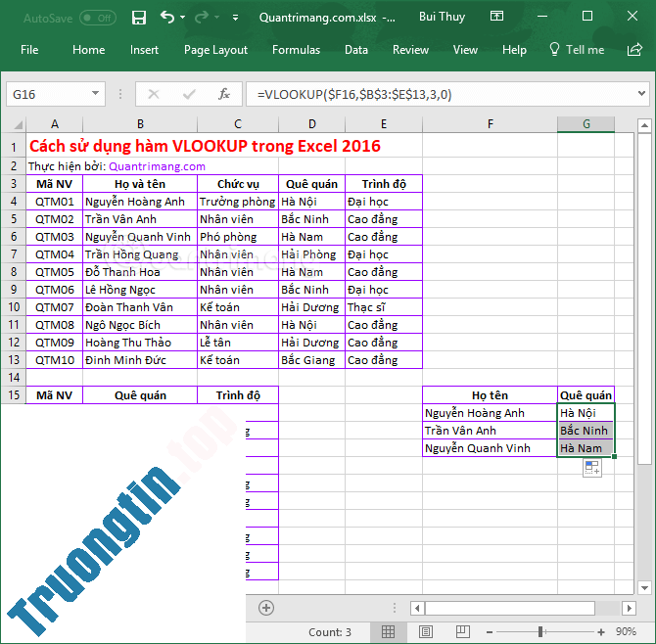This screenshot has height=644, width=656.
Task: Click the Share icon
Action: point(634,49)
